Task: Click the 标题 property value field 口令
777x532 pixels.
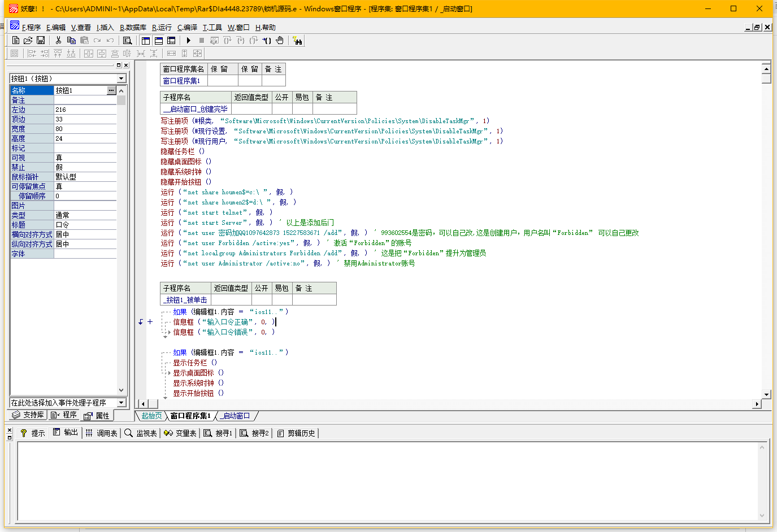Action: tap(85, 225)
